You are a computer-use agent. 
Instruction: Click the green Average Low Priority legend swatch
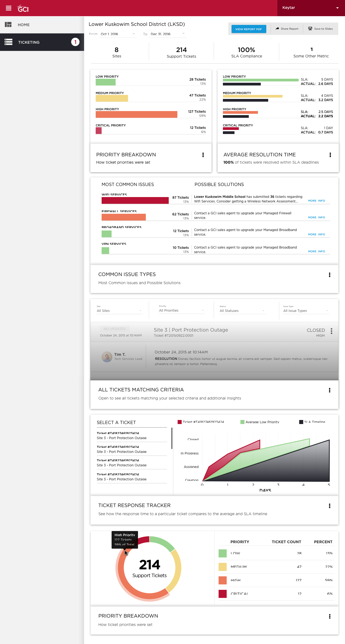pyautogui.click(x=242, y=422)
